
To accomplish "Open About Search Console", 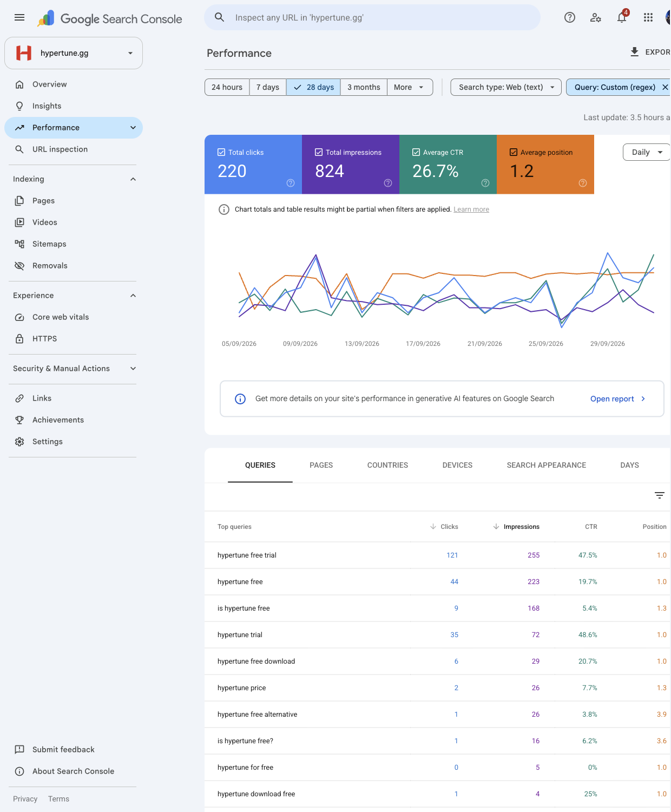I will click(x=74, y=771).
